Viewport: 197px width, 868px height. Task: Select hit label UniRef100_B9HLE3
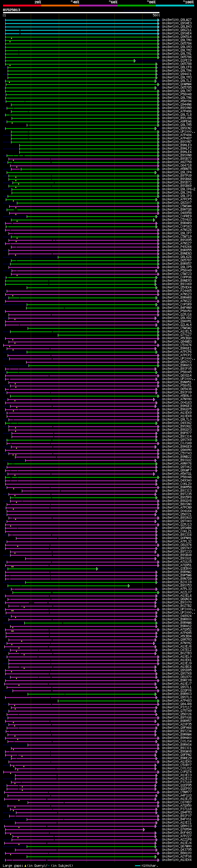pos(177,146)
